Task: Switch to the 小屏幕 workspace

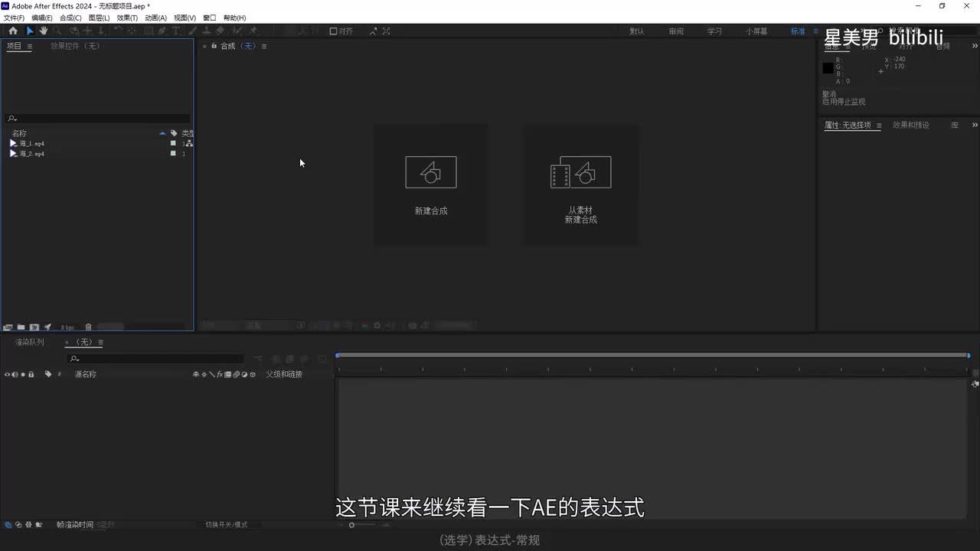Action: coord(756,31)
